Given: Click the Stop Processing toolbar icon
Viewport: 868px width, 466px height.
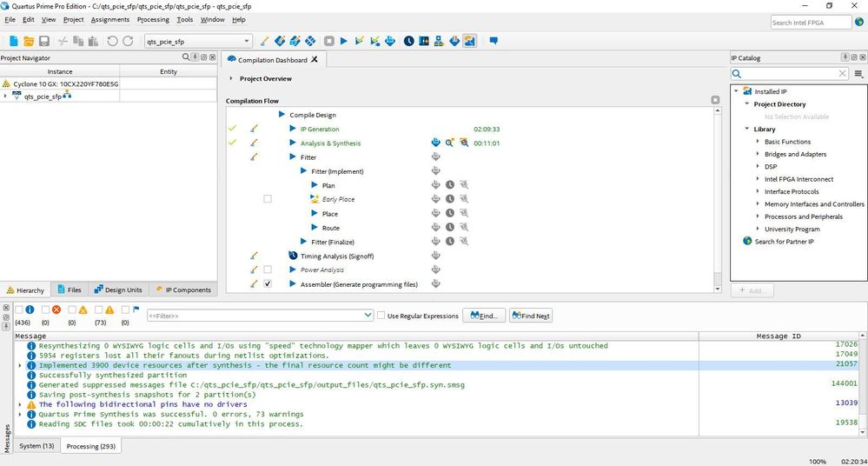Looking at the screenshot, I should coord(329,41).
